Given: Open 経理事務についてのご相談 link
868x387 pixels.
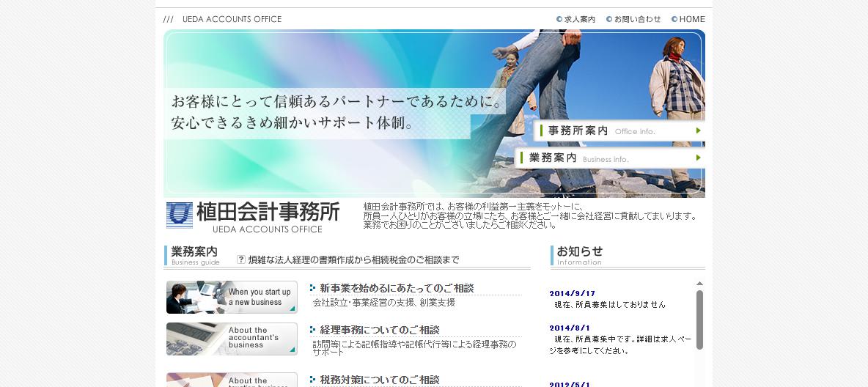Looking at the screenshot, I should (379, 330).
